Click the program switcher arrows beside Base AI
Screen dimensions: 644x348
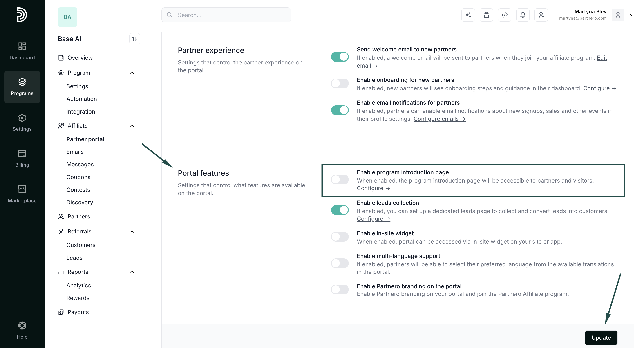coord(134,39)
